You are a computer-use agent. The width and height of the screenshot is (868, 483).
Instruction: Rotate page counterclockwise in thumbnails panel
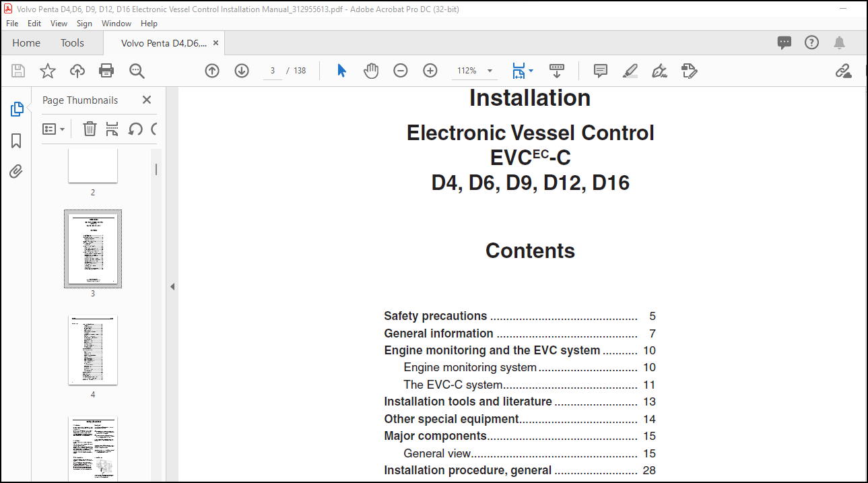[135, 129]
